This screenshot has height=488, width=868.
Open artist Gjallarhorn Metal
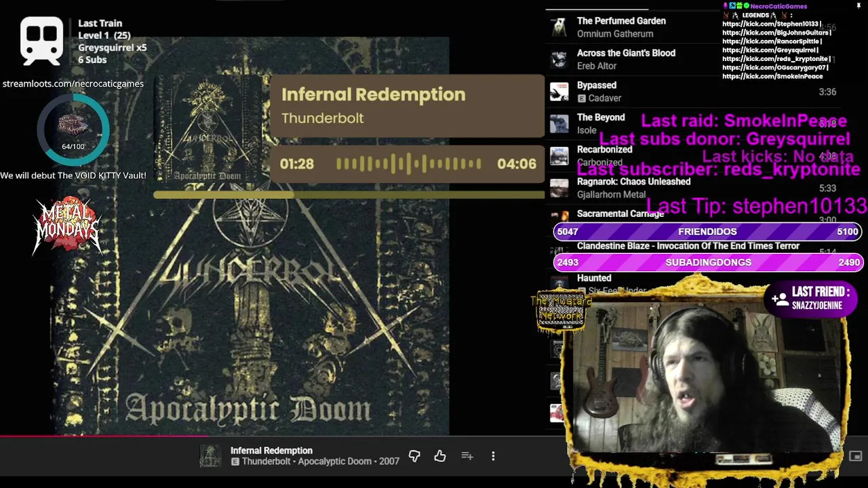611,195
